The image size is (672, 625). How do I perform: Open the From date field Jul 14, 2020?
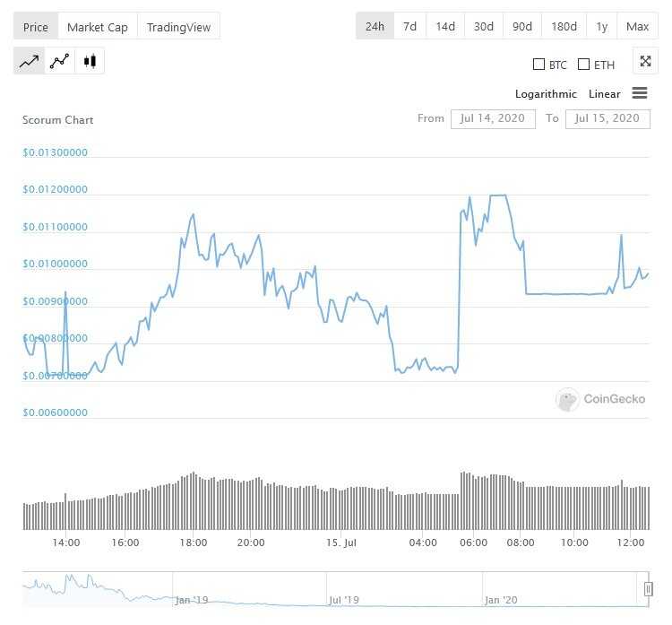tap(493, 119)
